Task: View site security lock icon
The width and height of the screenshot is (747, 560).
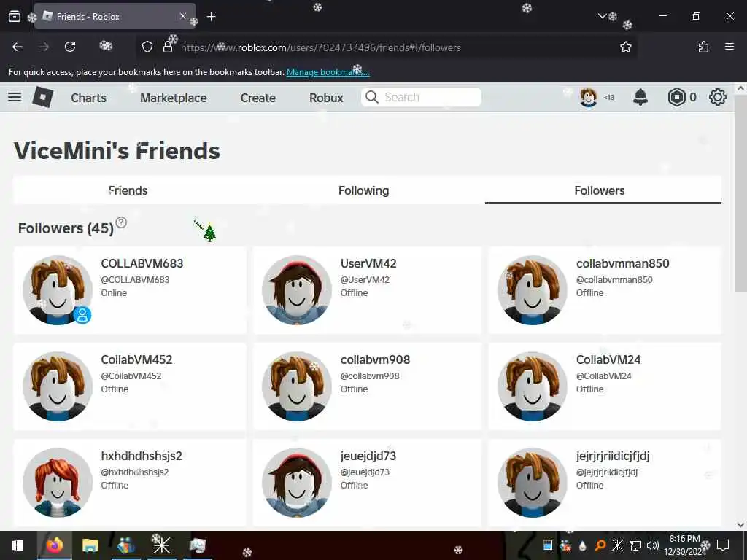Action: 168,47
